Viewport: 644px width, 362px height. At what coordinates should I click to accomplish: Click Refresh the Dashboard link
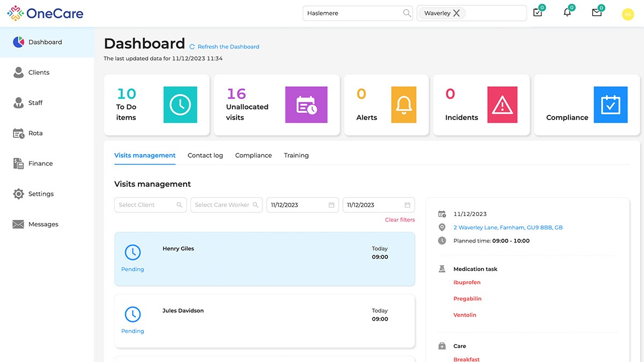tap(228, 47)
